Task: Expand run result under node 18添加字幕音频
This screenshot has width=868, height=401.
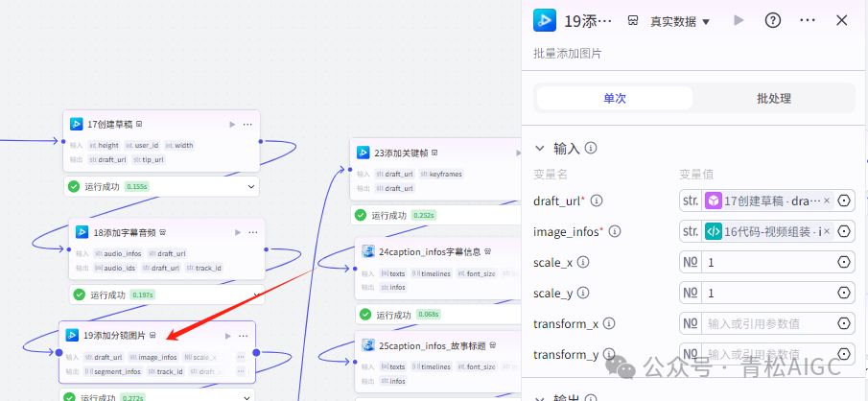Action: pos(257,295)
